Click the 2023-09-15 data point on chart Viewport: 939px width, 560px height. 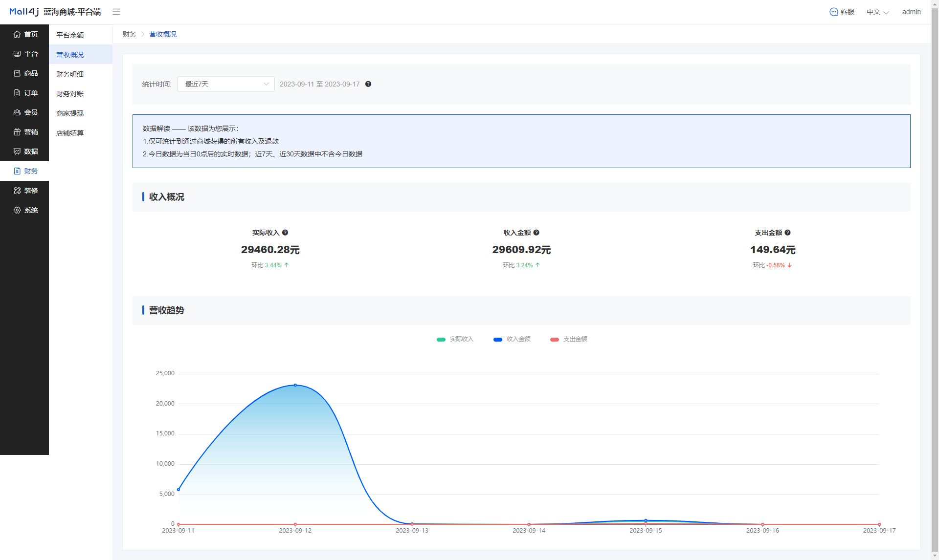646,520
